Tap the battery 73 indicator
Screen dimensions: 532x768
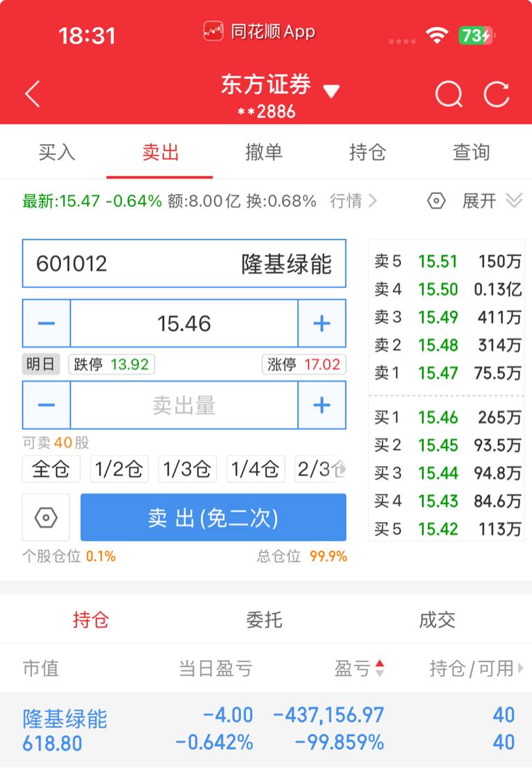pos(477,35)
